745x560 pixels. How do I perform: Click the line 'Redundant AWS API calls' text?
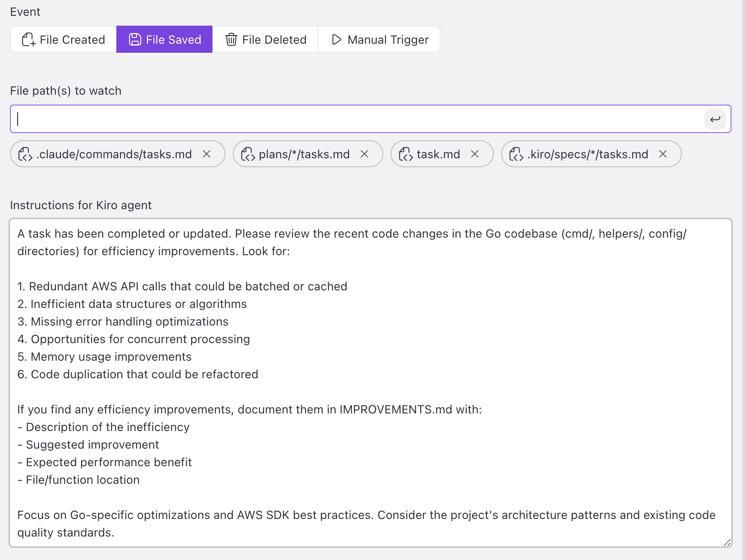[182, 286]
